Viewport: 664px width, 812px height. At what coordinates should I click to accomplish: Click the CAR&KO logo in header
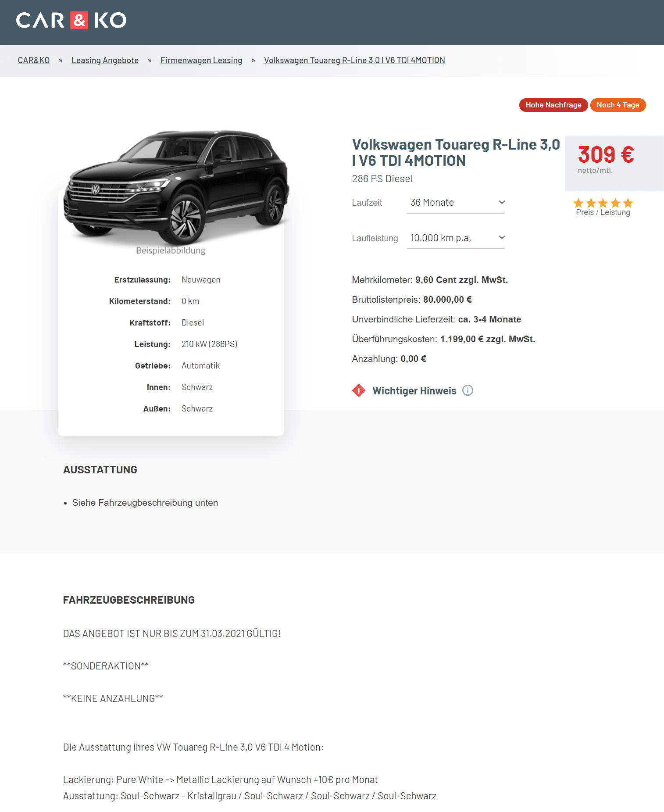click(x=71, y=20)
